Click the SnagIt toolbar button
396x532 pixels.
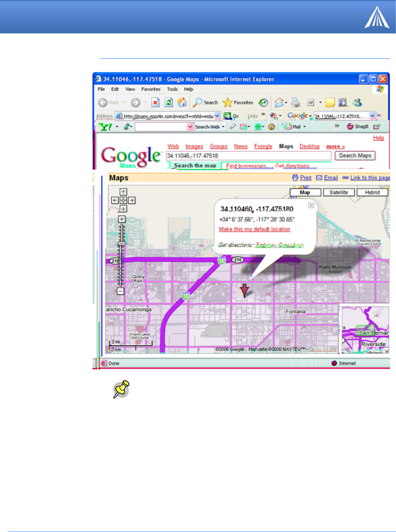(x=358, y=127)
